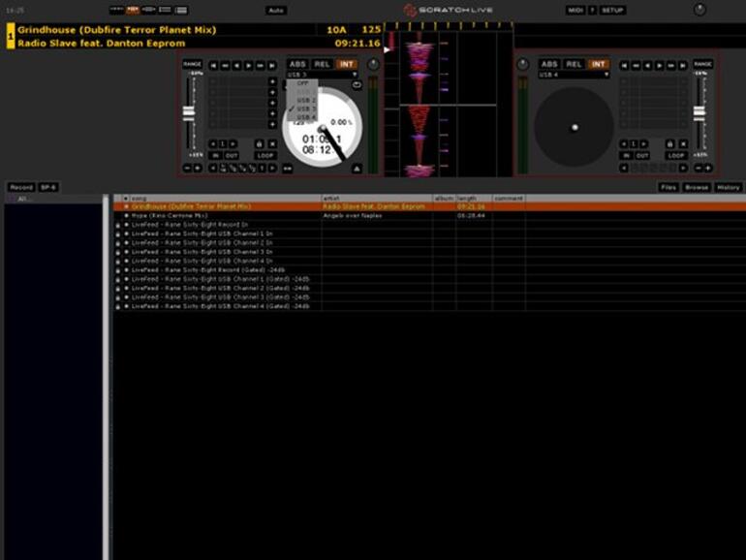The height and width of the screenshot is (560, 746).
Task: Enable ABS mode on the left deck
Action: pyautogui.click(x=298, y=65)
